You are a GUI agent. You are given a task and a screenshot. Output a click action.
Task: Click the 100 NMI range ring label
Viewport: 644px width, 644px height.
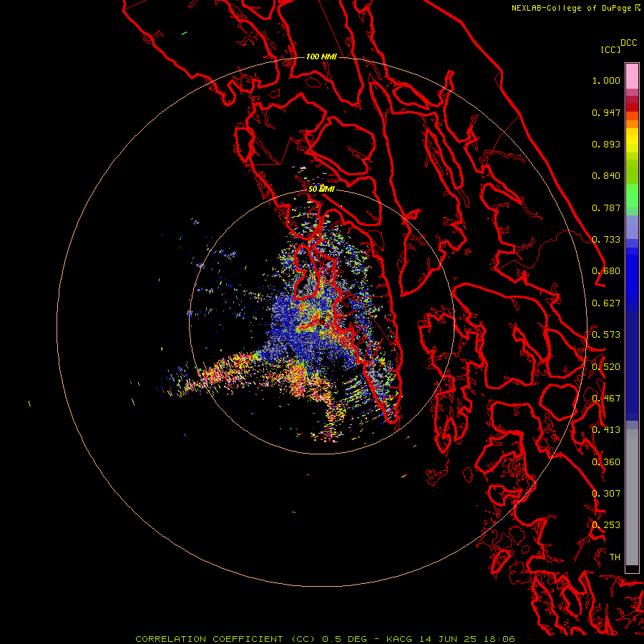321,57
